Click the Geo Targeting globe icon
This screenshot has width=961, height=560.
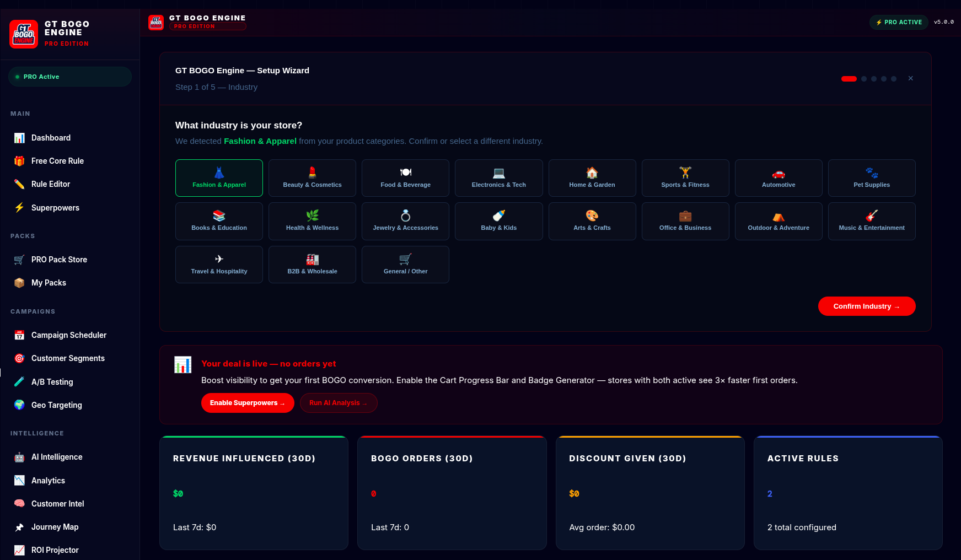[x=19, y=405]
